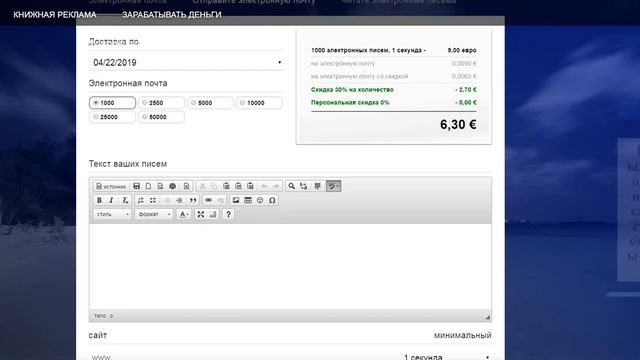Click inside the email text editing area

click(x=290, y=266)
